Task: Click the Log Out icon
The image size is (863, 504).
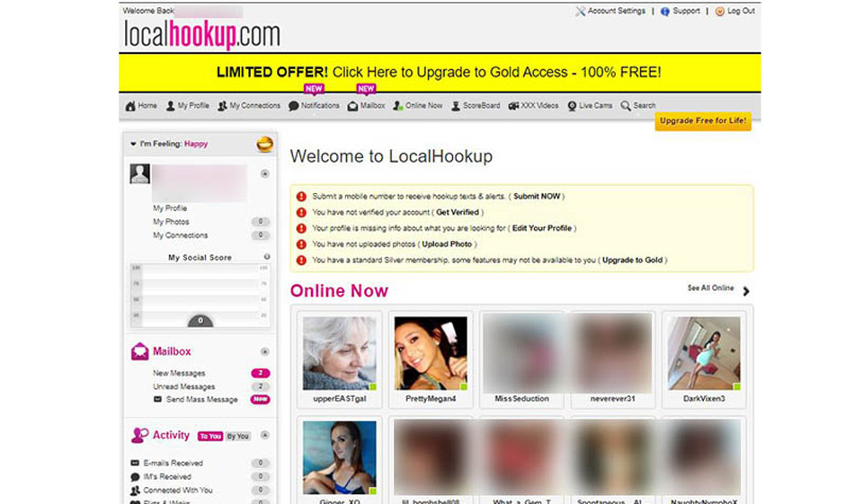Action: point(720,11)
